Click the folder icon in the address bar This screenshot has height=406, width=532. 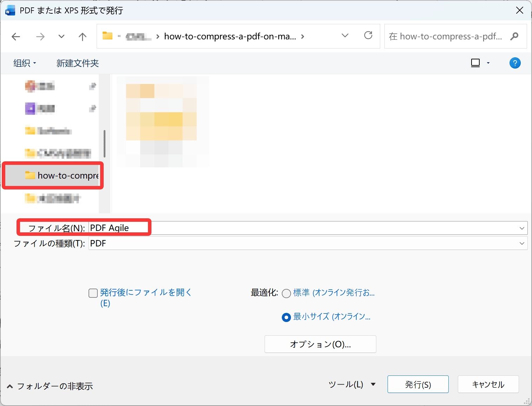(x=107, y=36)
